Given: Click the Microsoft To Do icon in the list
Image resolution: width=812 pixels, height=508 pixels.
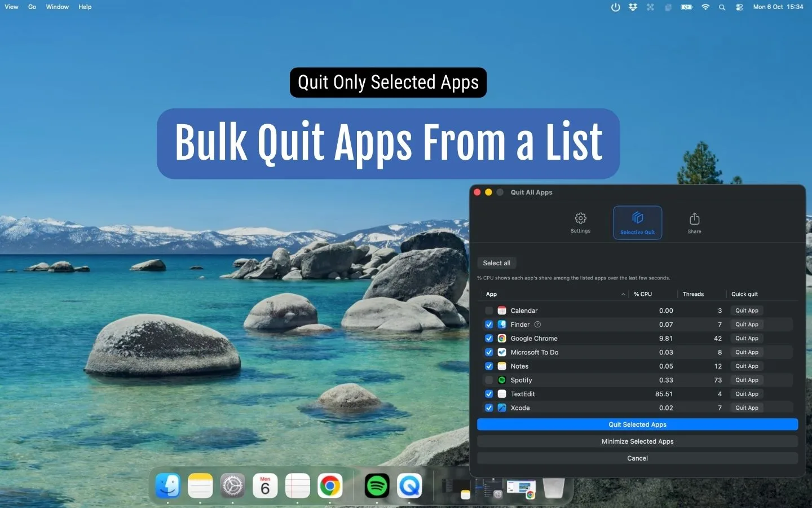Looking at the screenshot, I should pos(502,352).
